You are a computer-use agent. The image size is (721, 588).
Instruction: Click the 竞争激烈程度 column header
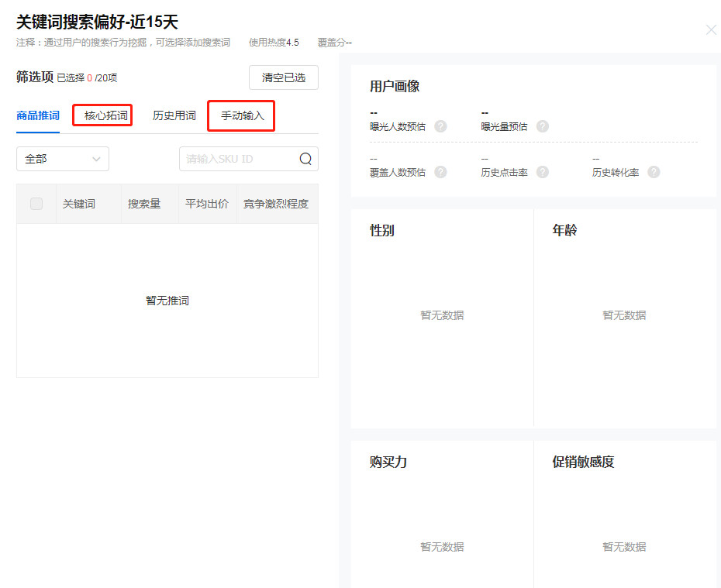pyautogui.click(x=276, y=204)
